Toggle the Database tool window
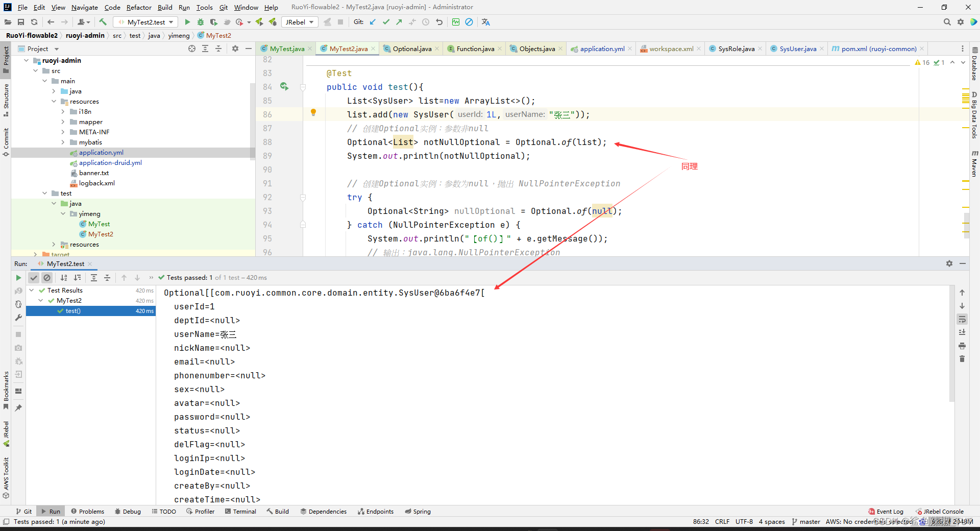Screen dimensions: 980x531 click(x=974, y=64)
